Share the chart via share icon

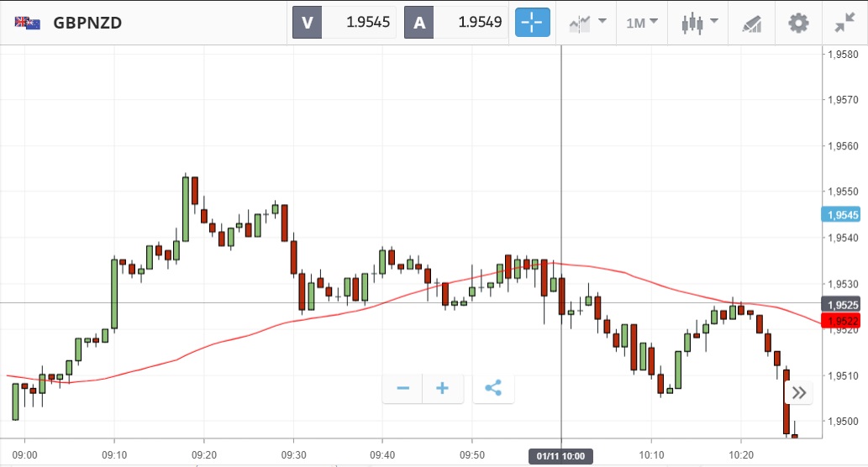pos(493,388)
